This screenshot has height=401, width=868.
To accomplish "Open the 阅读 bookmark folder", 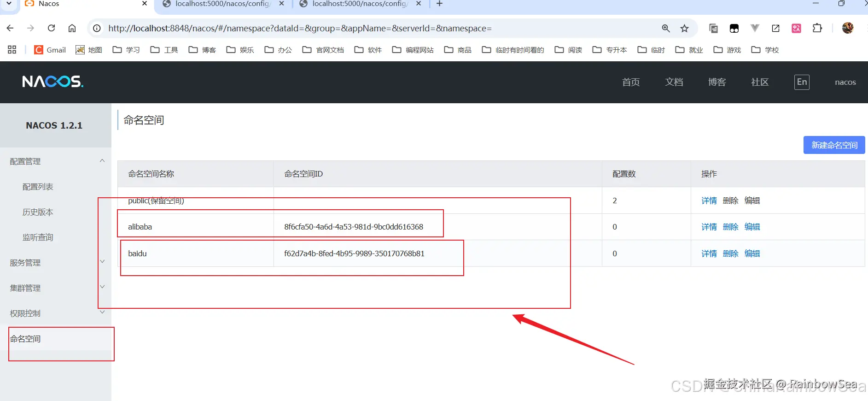I will [x=568, y=50].
